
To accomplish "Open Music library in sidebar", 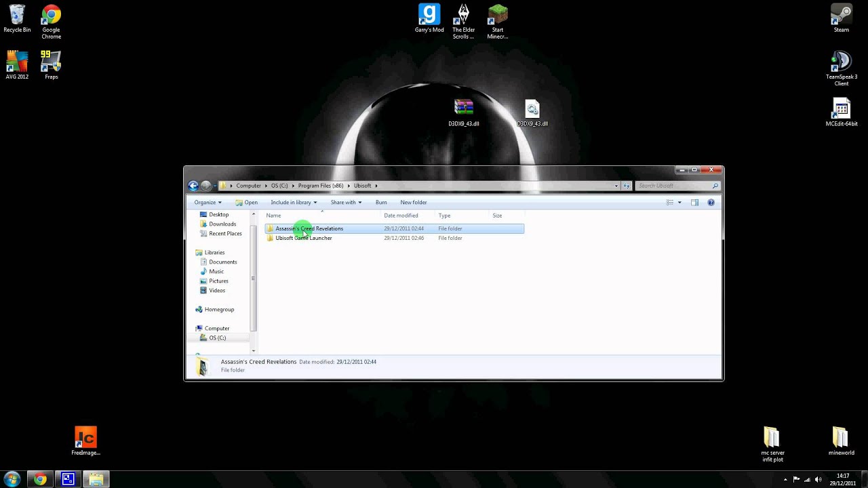I will click(216, 272).
